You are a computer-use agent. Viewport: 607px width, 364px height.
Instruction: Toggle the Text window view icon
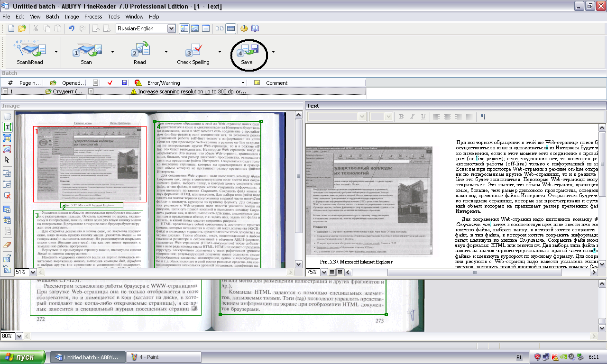[x=205, y=28]
